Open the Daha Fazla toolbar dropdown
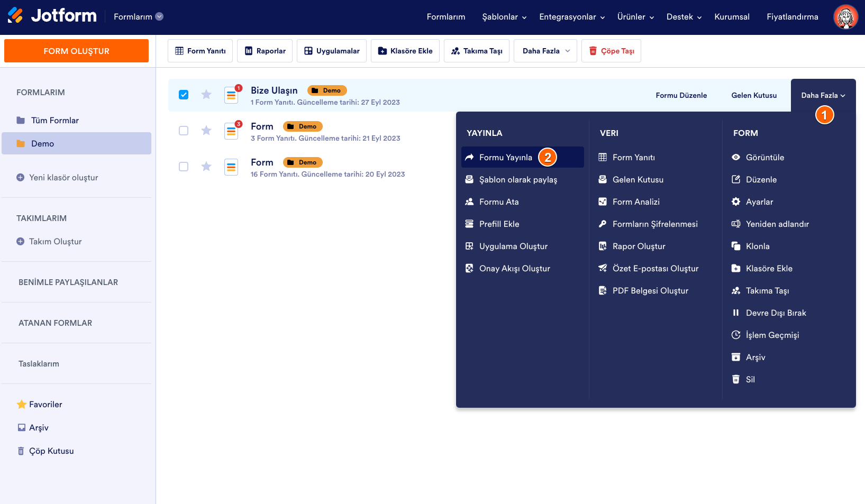Viewport: 865px width, 504px height. pos(545,51)
